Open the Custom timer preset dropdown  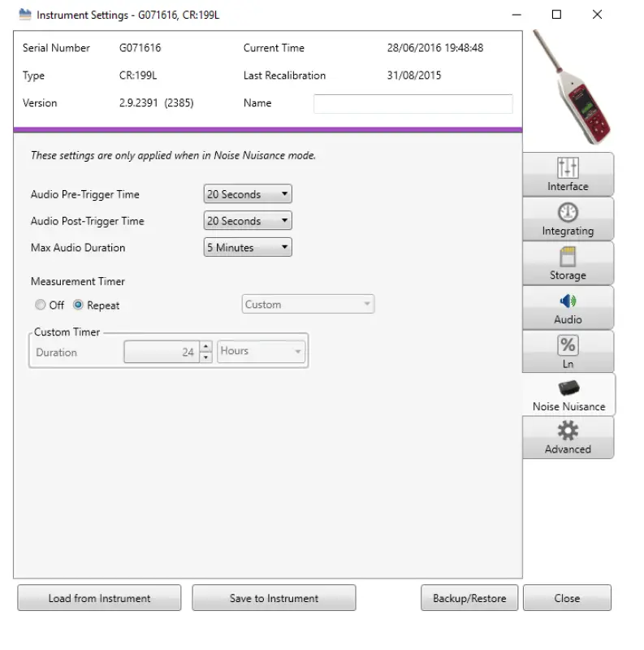[x=308, y=304]
